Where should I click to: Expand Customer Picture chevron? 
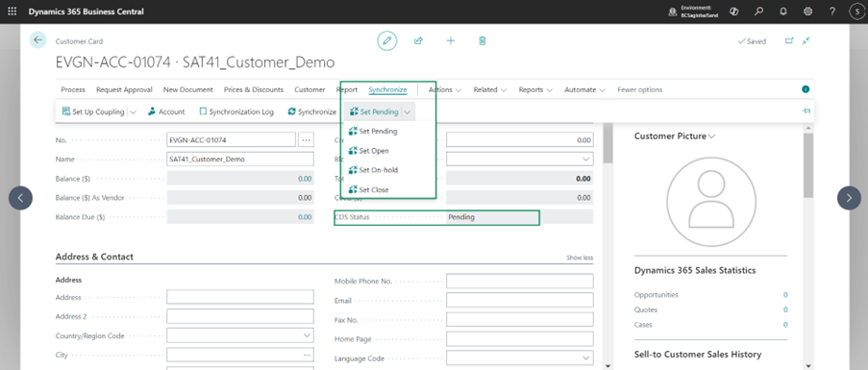coord(712,136)
